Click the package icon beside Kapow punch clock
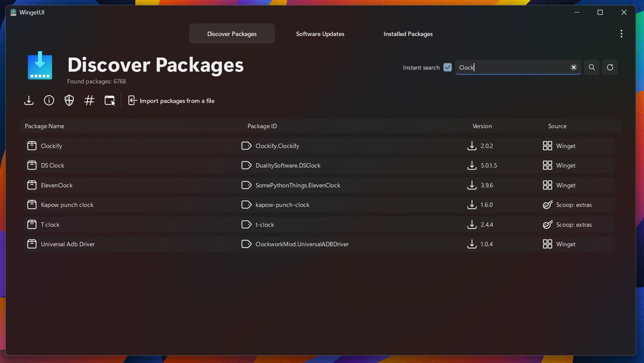Image resolution: width=644 pixels, height=363 pixels. [32, 205]
